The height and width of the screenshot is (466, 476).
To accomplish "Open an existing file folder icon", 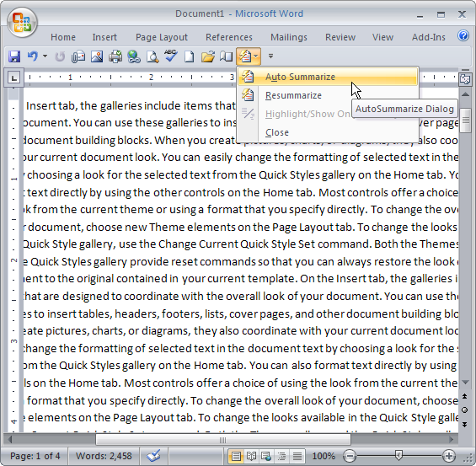I will (208, 56).
